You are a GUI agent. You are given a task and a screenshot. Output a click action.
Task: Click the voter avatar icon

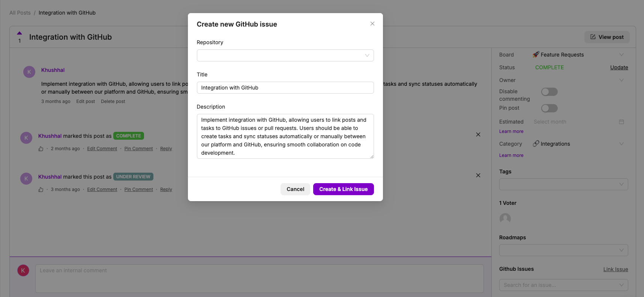point(505,218)
